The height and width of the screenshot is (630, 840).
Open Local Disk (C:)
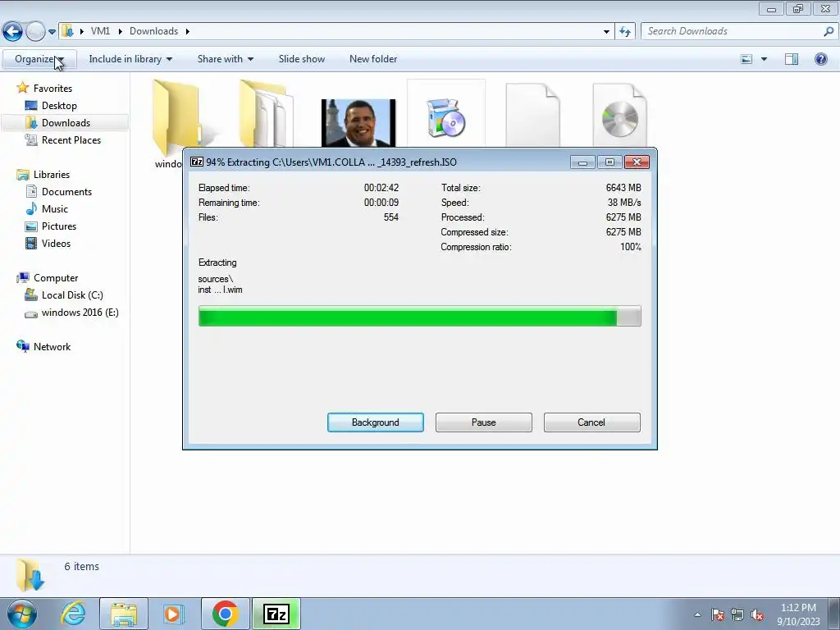point(72,295)
